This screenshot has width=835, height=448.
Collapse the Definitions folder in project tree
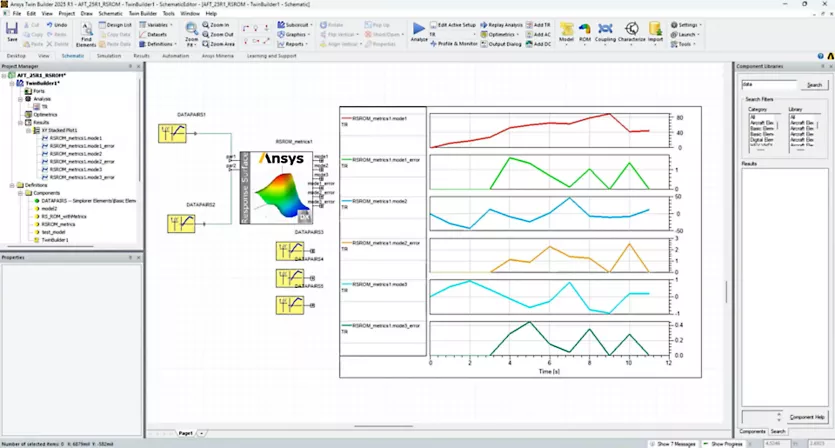click(x=12, y=185)
